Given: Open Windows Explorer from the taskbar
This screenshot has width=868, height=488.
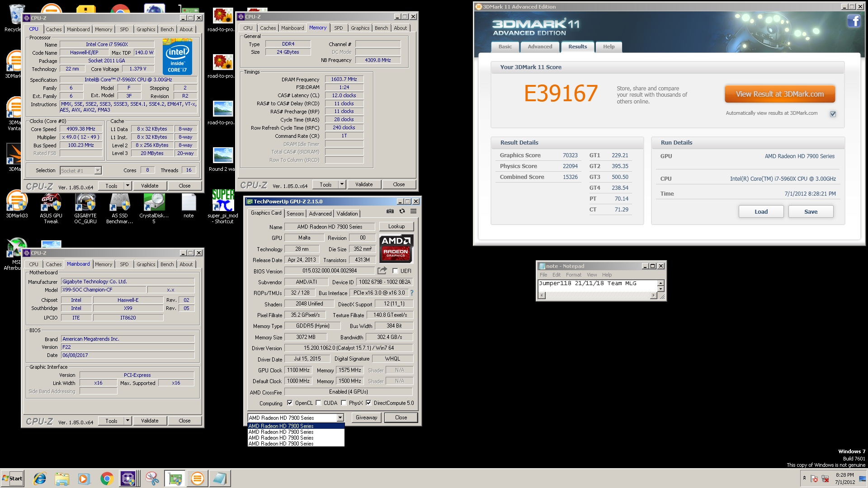Looking at the screenshot, I should tap(62, 479).
